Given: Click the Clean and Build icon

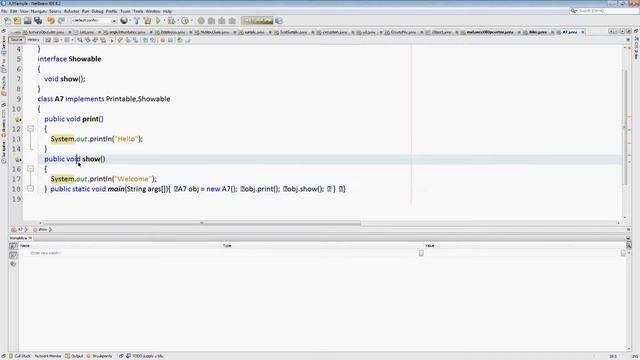Looking at the screenshot, I should coord(147,20).
